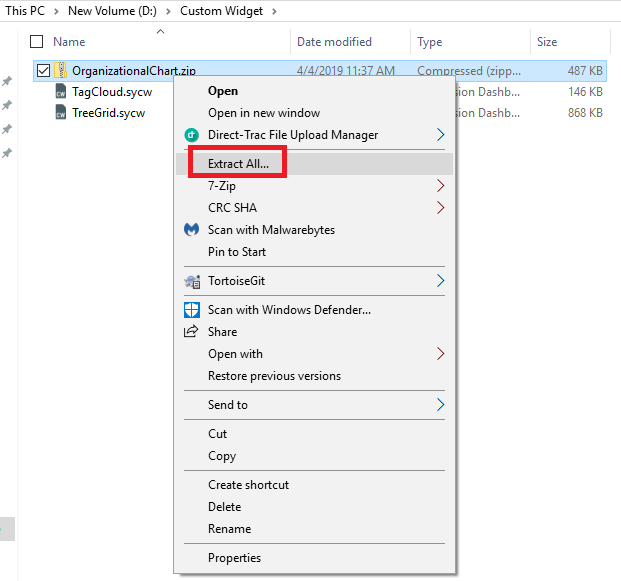
Task: Click the Windows Defender shield icon
Action: click(192, 310)
